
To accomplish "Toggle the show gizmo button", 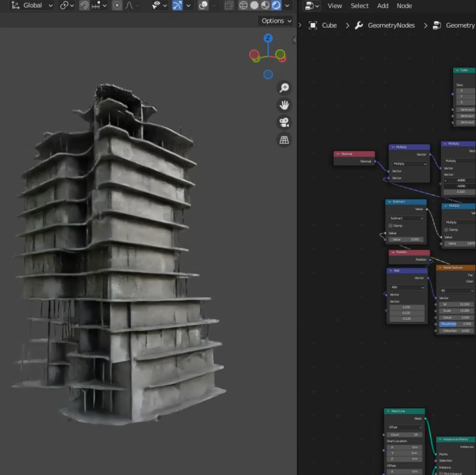I will pyautogui.click(x=177, y=6).
